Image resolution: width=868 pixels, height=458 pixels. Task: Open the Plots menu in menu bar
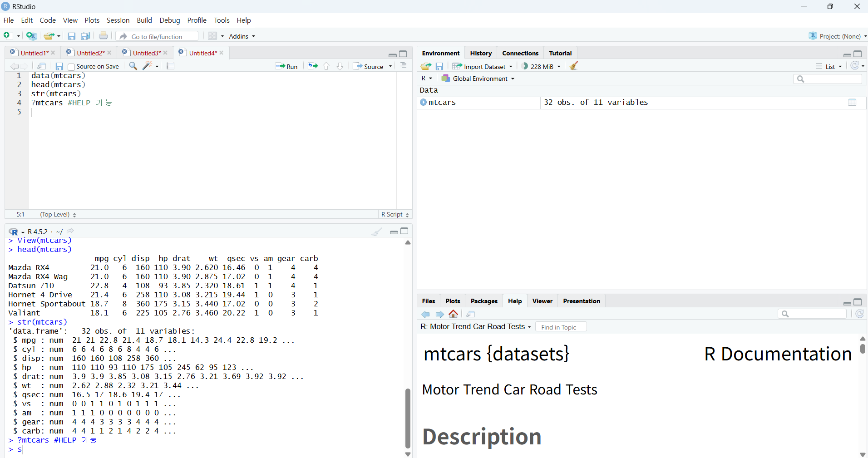[92, 20]
